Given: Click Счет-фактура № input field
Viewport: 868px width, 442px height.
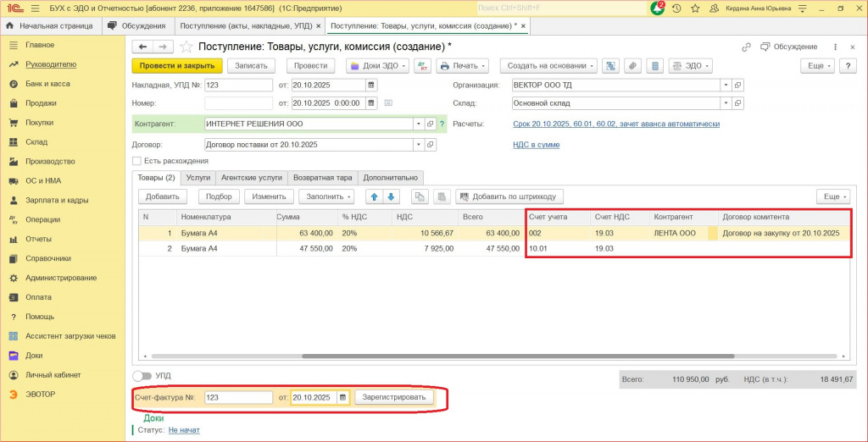Looking at the screenshot, I should click(x=238, y=397).
